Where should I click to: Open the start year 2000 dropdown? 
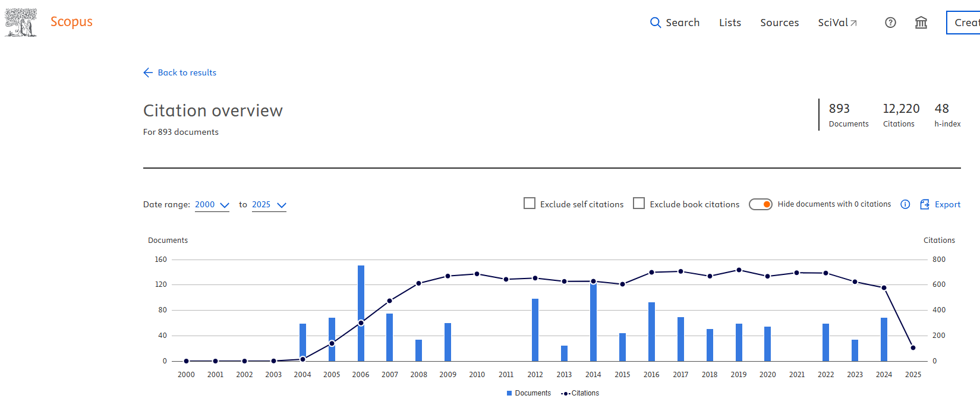tap(212, 205)
